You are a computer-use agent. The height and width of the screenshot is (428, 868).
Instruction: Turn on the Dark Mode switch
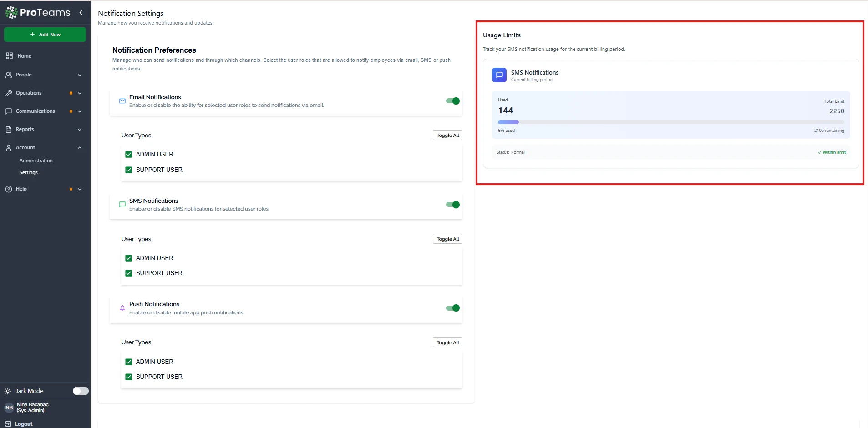coord(81,391)
